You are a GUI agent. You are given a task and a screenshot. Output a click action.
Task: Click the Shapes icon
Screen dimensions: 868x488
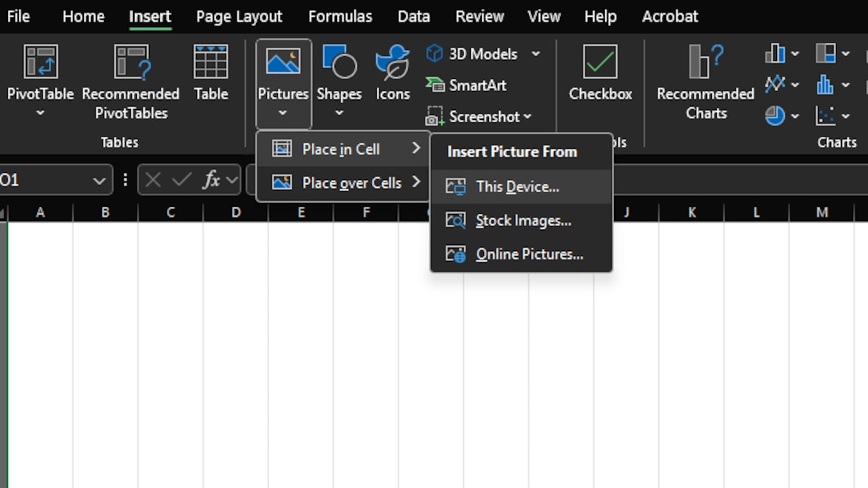(339, 61)
